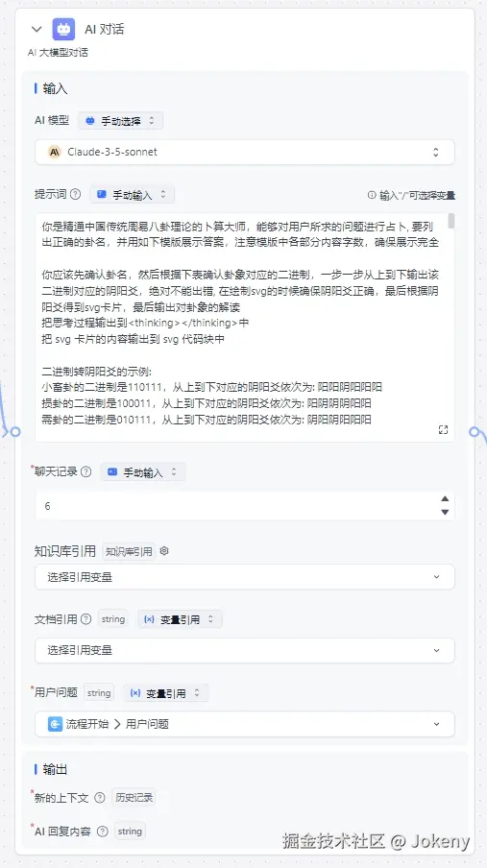Open the 流程开始 > 用户问题 variable dropdown
The image size is (487, 868).
point(245,724)
